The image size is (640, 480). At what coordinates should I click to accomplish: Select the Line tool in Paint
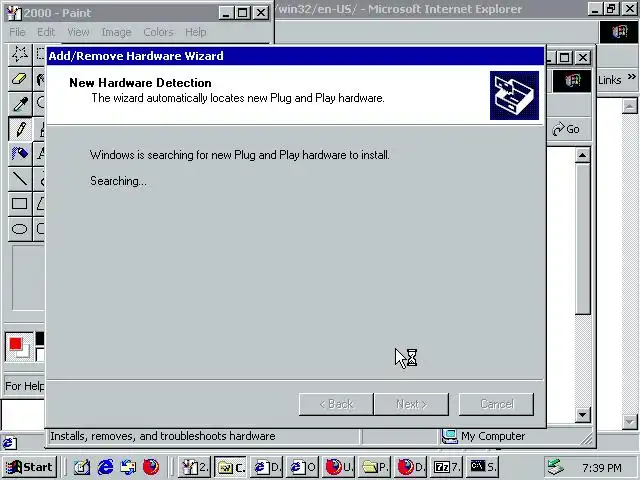click(x=20, y=179)
